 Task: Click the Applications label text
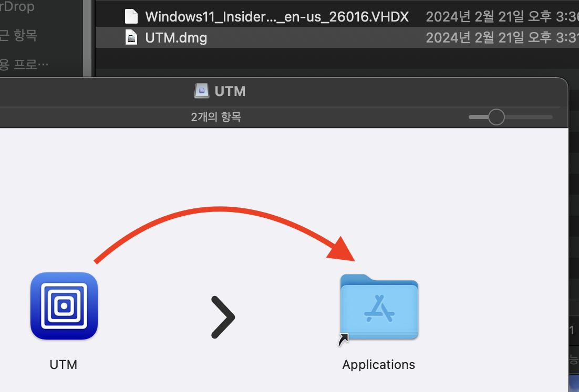378,364
